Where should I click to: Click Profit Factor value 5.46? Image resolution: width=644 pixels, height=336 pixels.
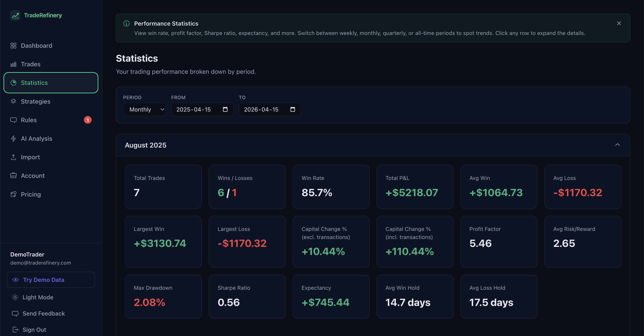[480, 243]
